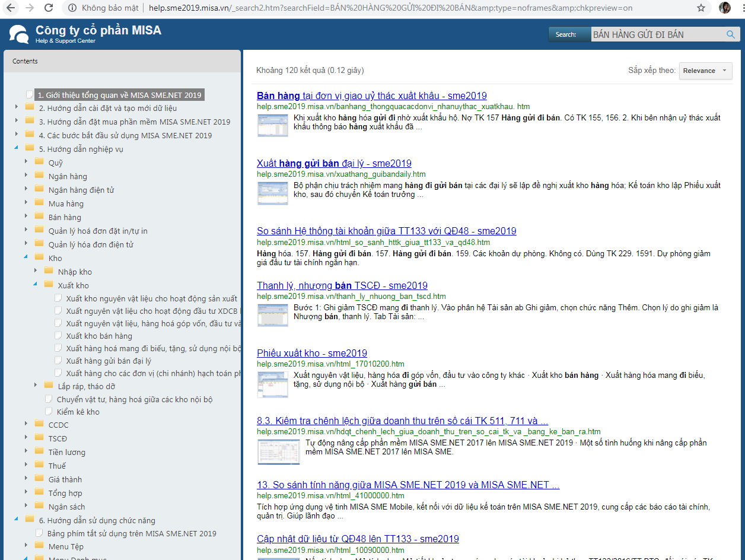Expand the Lắp ráp, tháo dỡ arrow

[x=36, y=386]
